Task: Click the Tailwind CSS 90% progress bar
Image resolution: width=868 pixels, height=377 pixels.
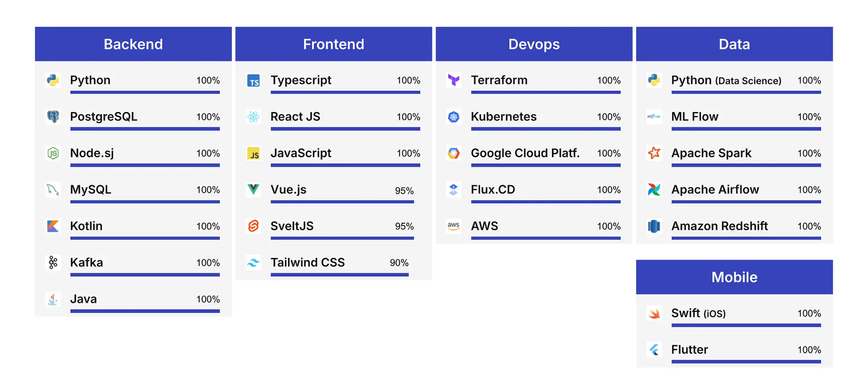Action: pos(339,275)
